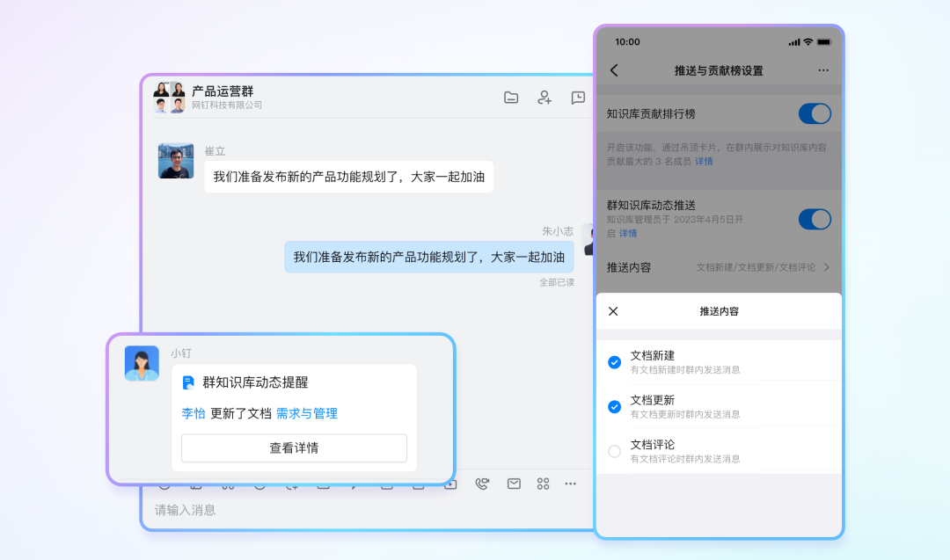Open the four-dot apps grid icon
Viewport: 950px width, 560px height.
coord(543,484)
